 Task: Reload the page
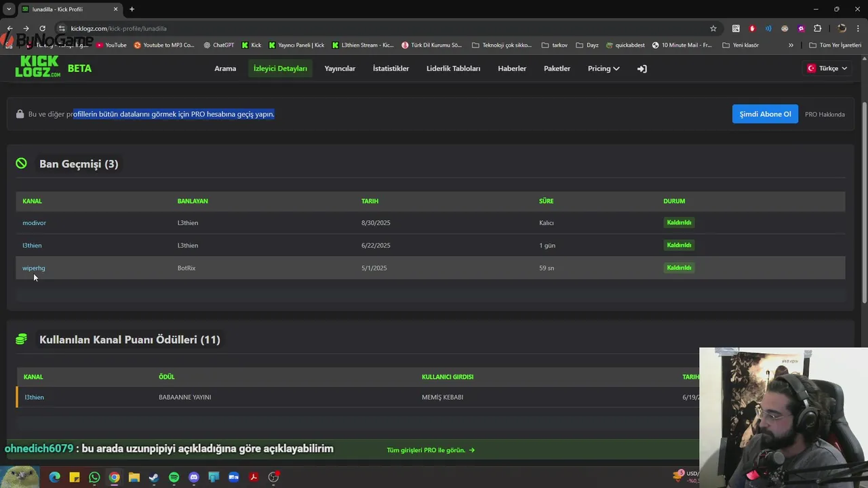point(42,28)
